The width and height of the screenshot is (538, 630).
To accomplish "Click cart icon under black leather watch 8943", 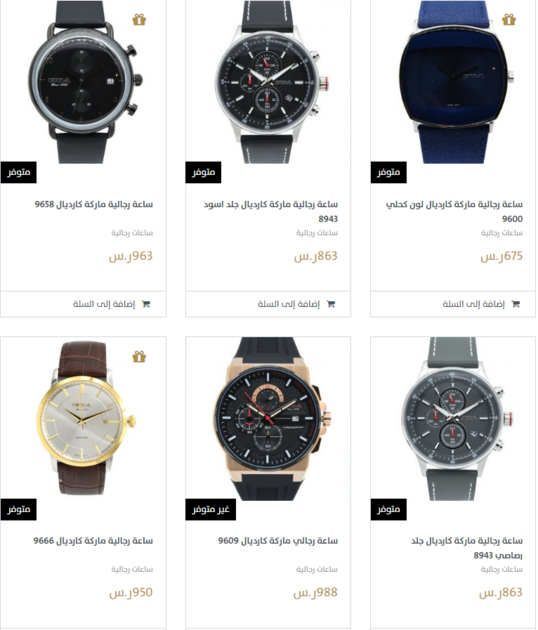I will (331, 304).
